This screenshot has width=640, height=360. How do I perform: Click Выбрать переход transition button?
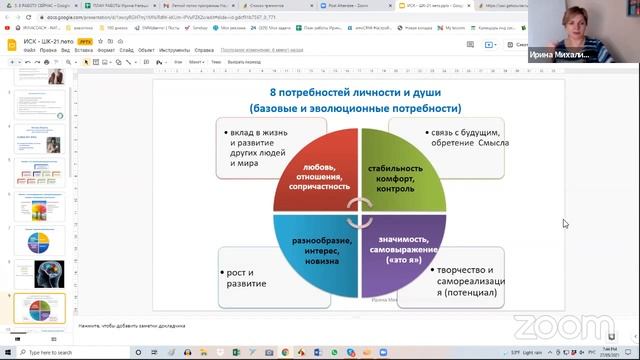[x=244, y=62]
